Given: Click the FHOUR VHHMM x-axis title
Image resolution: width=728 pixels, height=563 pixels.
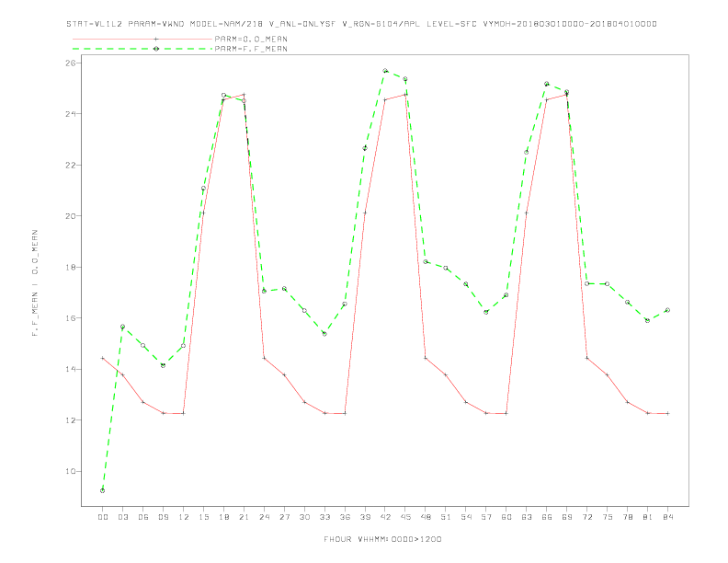Looking at the screenshot, I should [382, 539].
